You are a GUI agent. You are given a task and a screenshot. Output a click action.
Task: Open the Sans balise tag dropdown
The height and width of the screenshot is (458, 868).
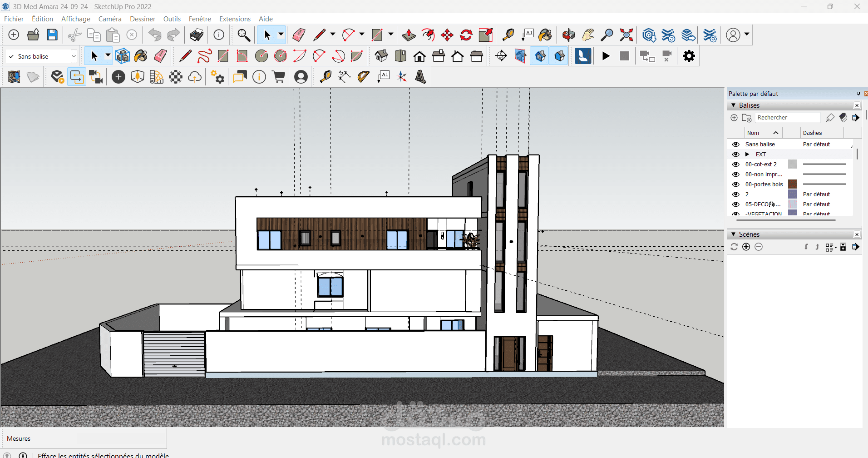pos(74,56)
